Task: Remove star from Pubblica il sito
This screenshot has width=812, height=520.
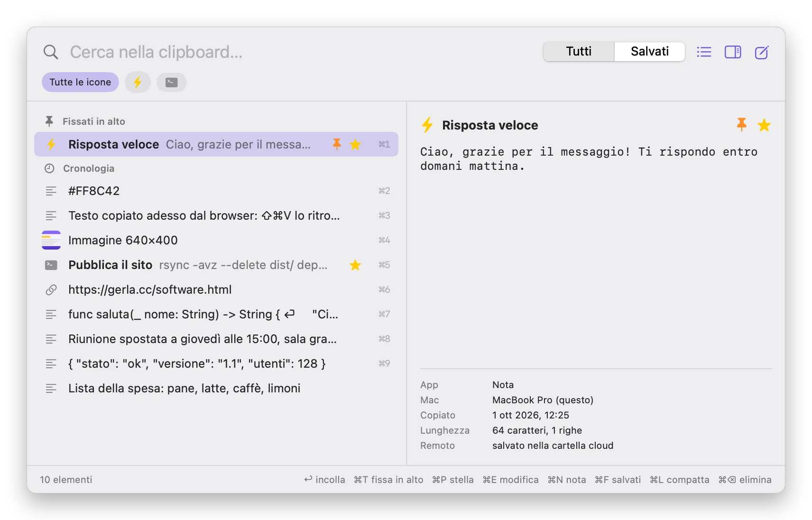Action: (355, 265)
